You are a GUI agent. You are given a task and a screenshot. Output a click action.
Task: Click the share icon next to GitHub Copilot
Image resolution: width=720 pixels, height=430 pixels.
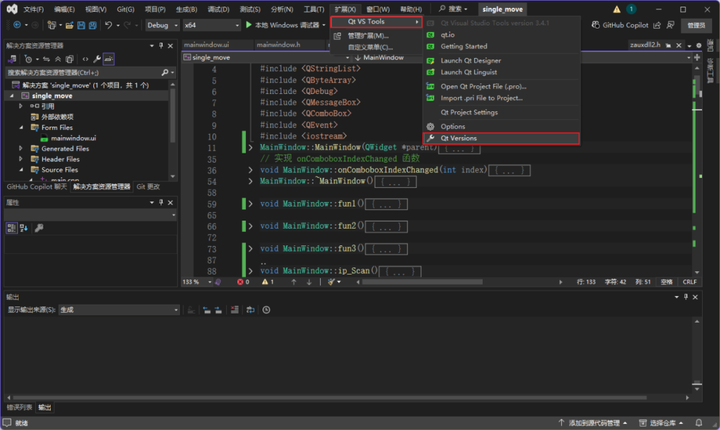pyautogui.click(x=657, y=25)
